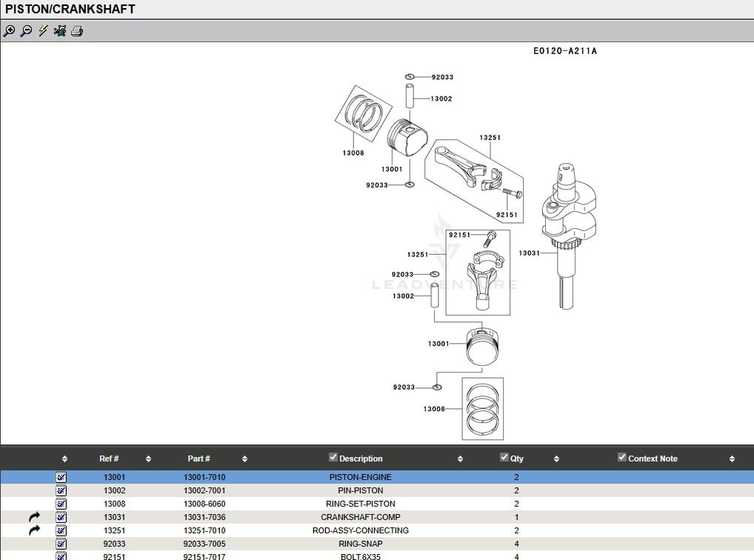Click the note icon in PISTON-ENGINE row
The width and height of the screenshot is (754, 560).
[x=61, y=477]
